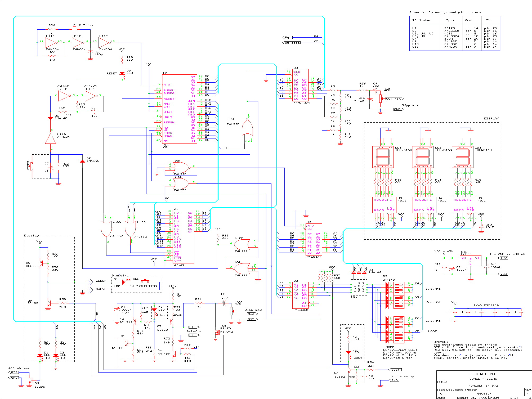The width and height of the screenshot is (532, 399).
Task: Select the U11B inverter symbol
Action: pos(64,96)
